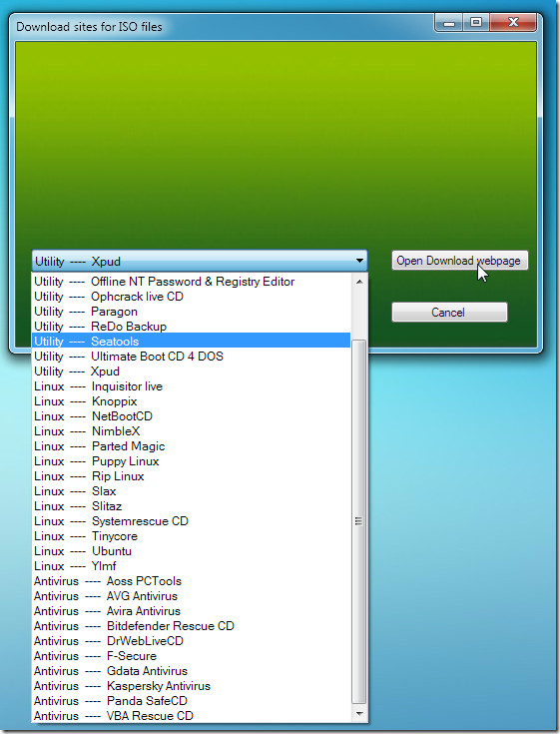Choose Linux Ubuntu from the list
Viewport: 560px width, 734px height.
click(191, 551)
